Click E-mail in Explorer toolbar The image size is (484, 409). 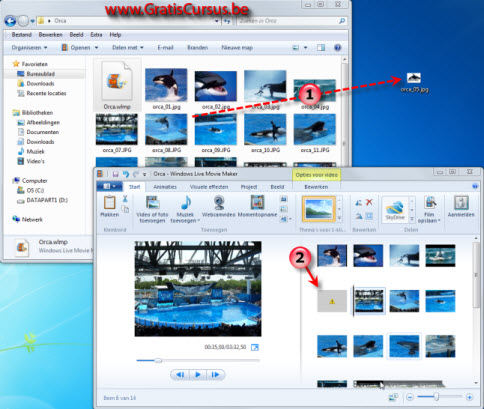(165, 48)
